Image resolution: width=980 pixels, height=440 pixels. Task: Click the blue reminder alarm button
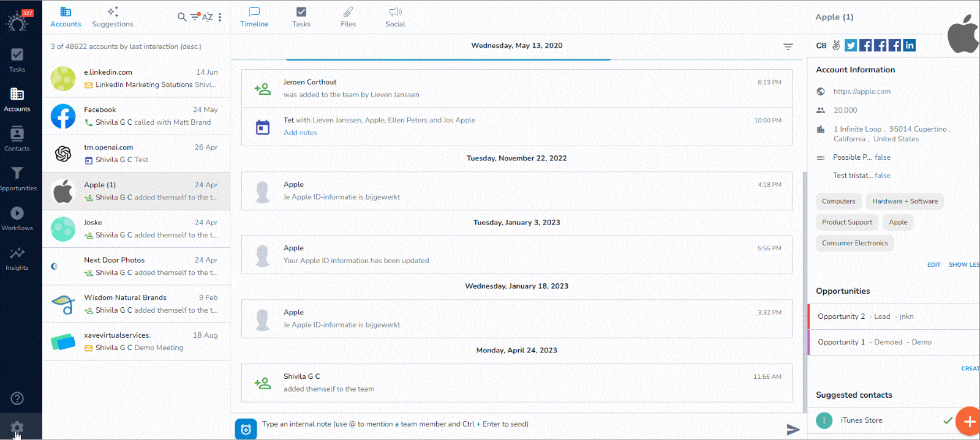pyautogui.click(x=246, y=429)
